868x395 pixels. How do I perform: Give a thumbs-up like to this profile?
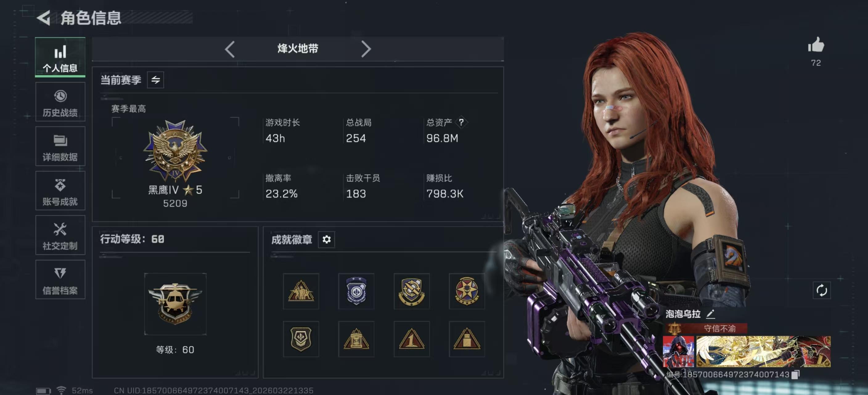click(x=816, y=45)
